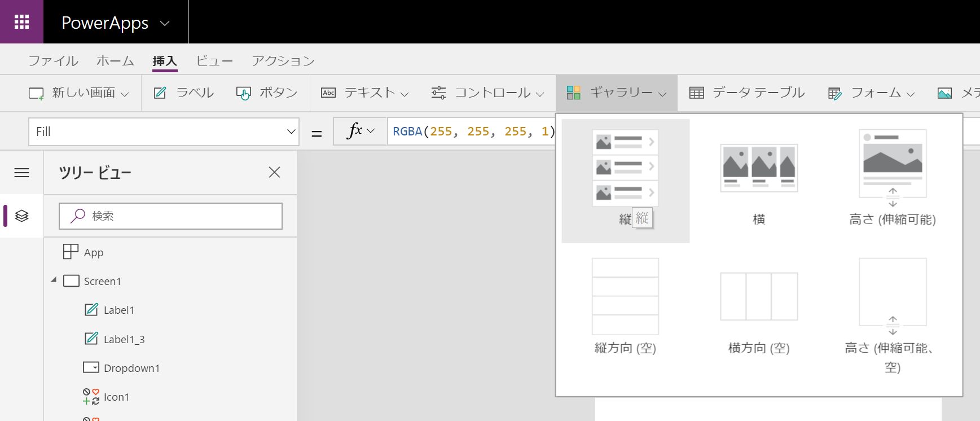Click the 新しい画面 screen icon
Image resolution: width=980 pixels, height=421 pixels.
36,93
